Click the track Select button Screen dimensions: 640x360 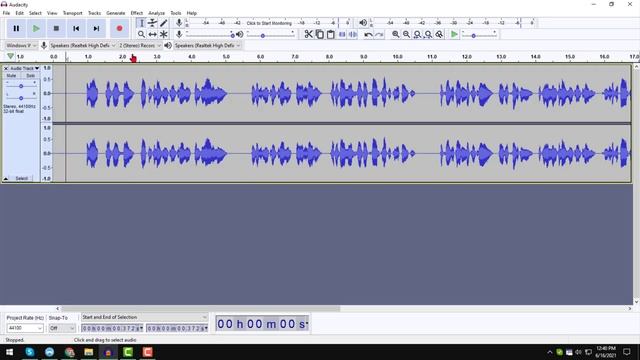[22, 179]
